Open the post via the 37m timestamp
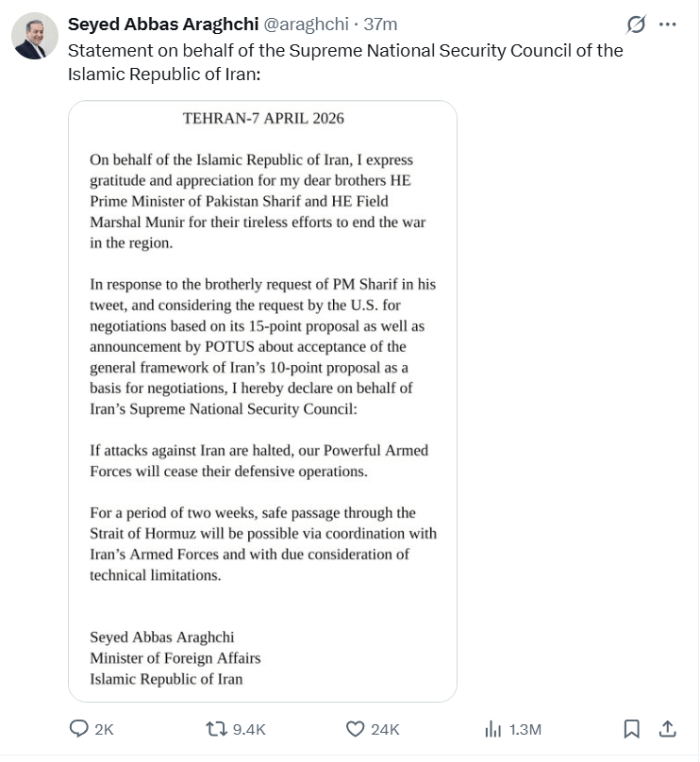This screenshot has width=700, height=762. pyautogui.click(x=380, y=24)
